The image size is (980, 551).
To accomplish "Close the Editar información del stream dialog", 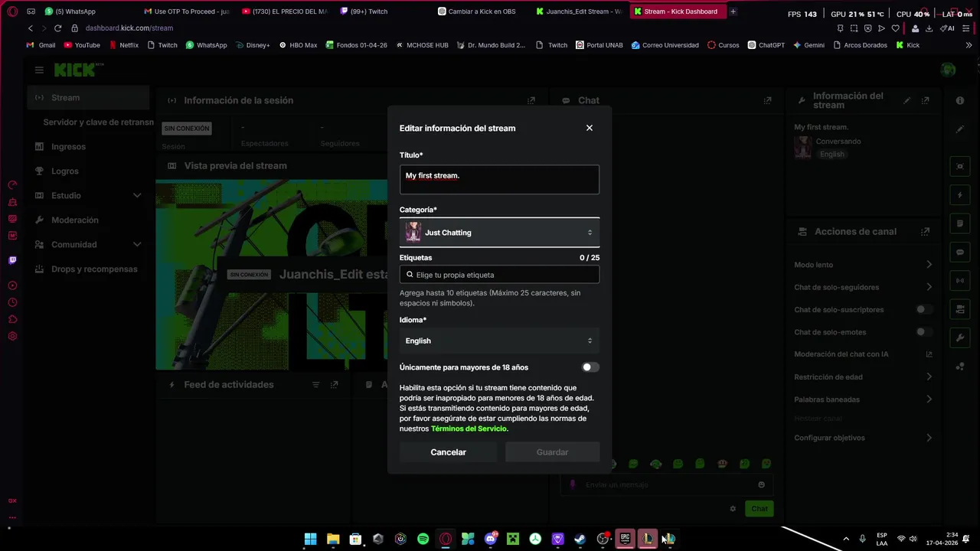I will click(x=590, y=128).
